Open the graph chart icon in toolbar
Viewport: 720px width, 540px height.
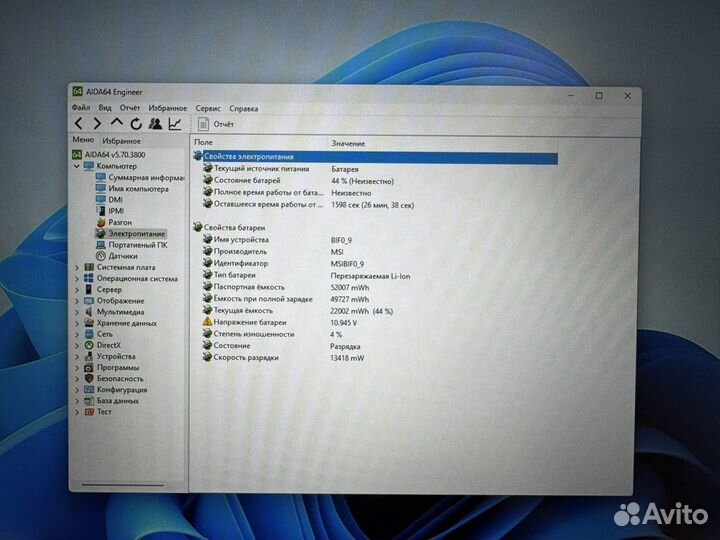pos(175,124)
